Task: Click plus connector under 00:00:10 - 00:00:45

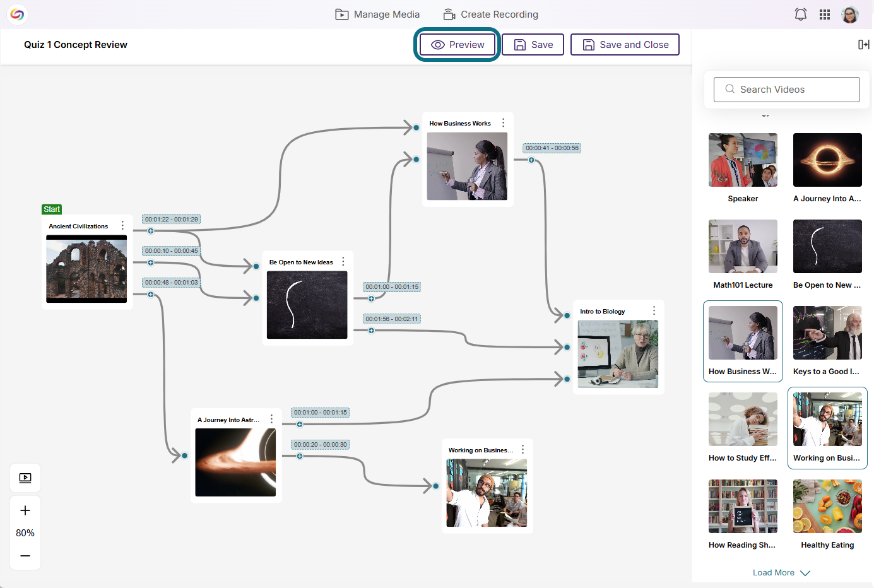Action: tap(151, 262)
